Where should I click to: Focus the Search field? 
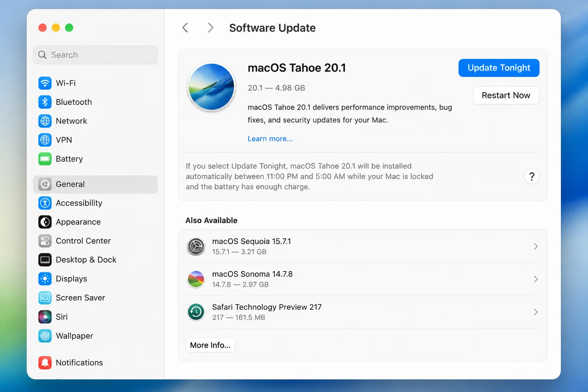(95, 55)
